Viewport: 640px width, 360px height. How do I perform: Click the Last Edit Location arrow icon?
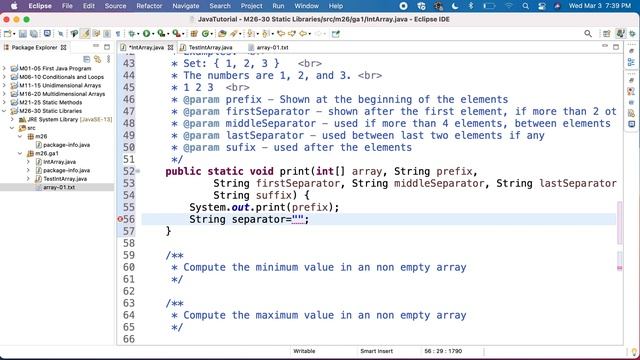point(281,34)
